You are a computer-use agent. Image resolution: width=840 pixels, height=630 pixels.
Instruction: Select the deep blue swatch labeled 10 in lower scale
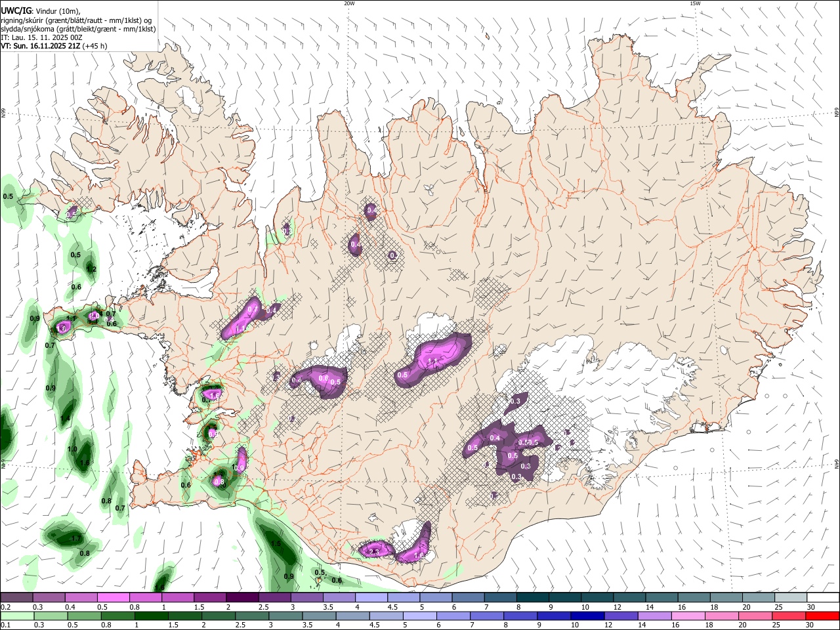click(588, 616)
